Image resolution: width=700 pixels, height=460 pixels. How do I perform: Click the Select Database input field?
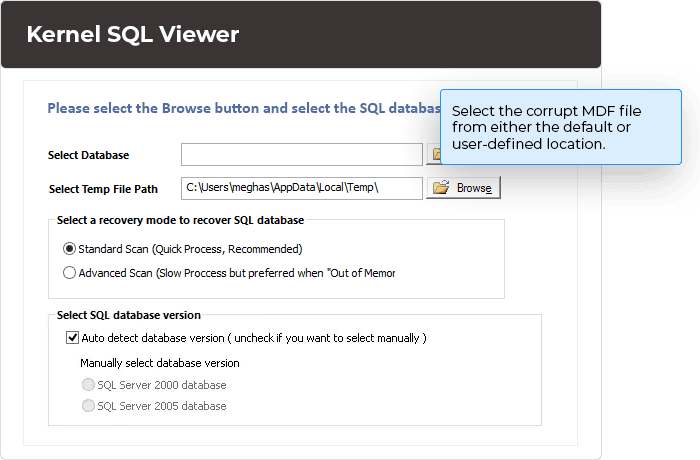[302, 155]
